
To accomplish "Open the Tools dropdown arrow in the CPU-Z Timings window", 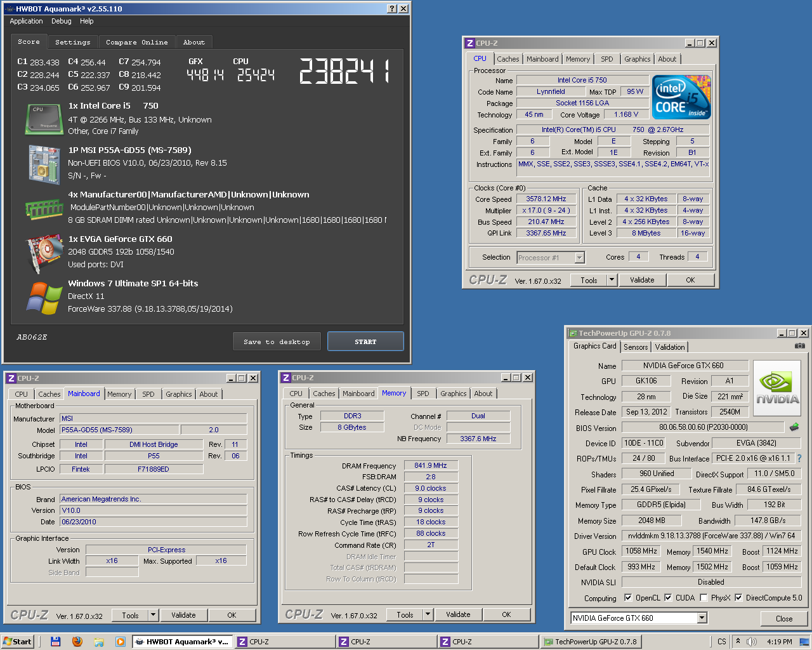I will [x=428, y=614].
